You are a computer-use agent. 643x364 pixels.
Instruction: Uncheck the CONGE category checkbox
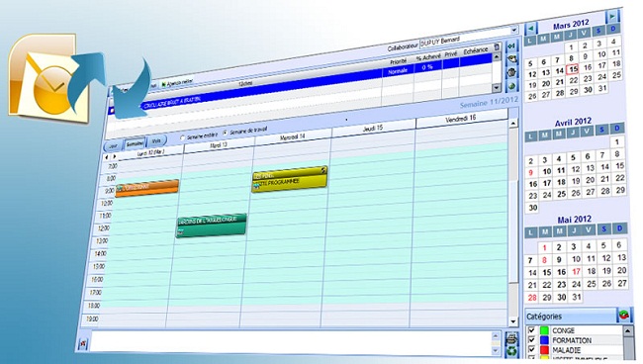point(532,330)
